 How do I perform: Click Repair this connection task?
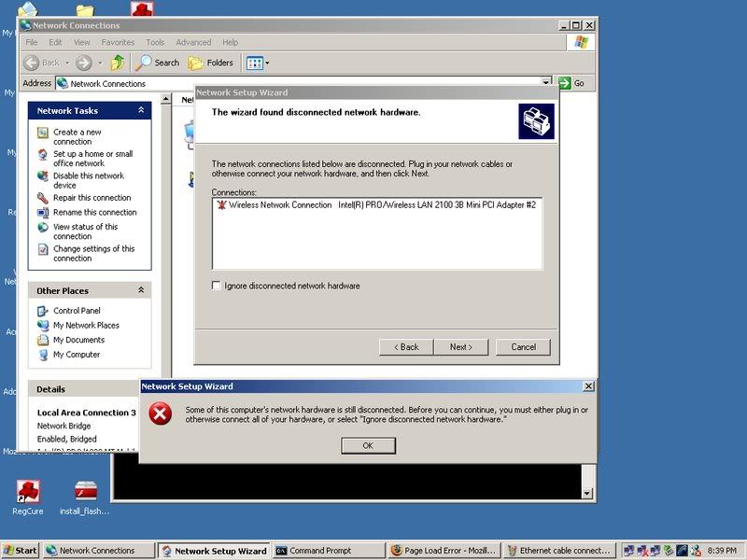92,198
